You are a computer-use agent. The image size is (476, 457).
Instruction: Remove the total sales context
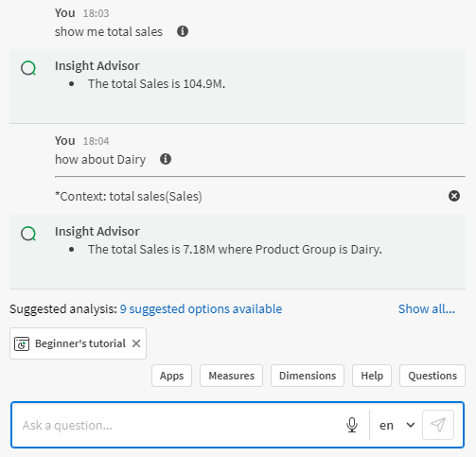[x=454, y=196]
